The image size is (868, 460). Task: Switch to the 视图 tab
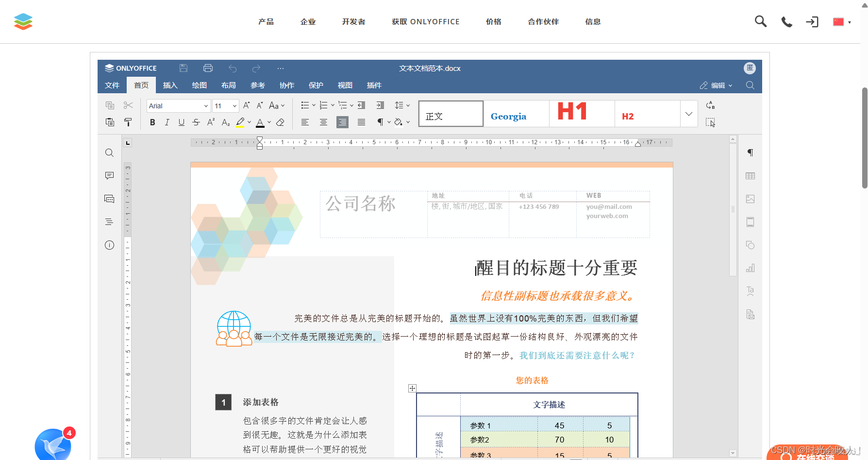(x=345, y=85)
